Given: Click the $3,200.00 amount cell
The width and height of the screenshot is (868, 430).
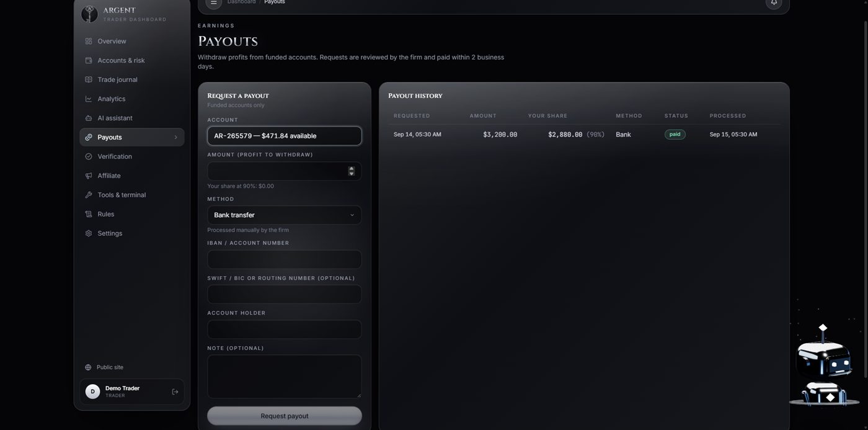Looking at the screenshot, I should pos(500,134).
